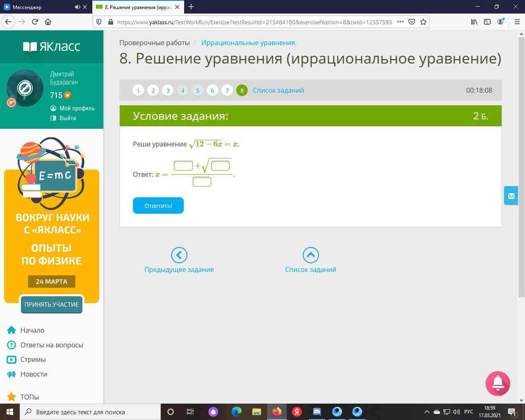The width and height of the screenshot is (525, 420).
Task: Close the Мессенджер tab
Action: coord(85,7)
